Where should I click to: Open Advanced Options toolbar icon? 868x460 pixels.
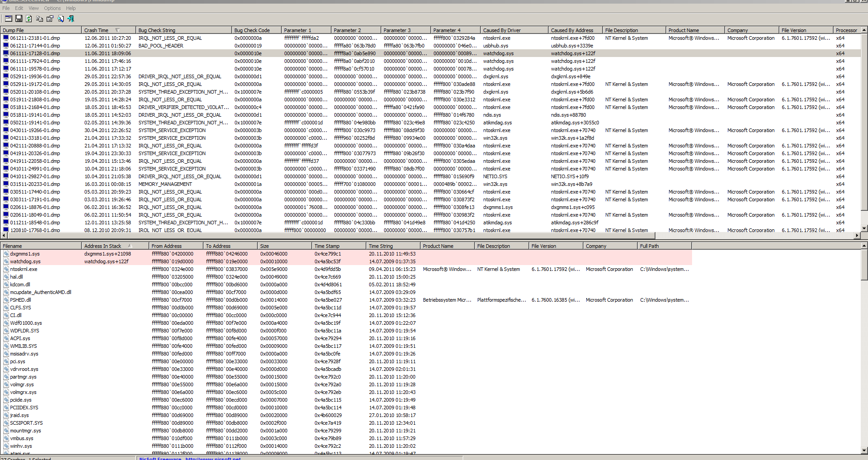[x=9, y=19]
